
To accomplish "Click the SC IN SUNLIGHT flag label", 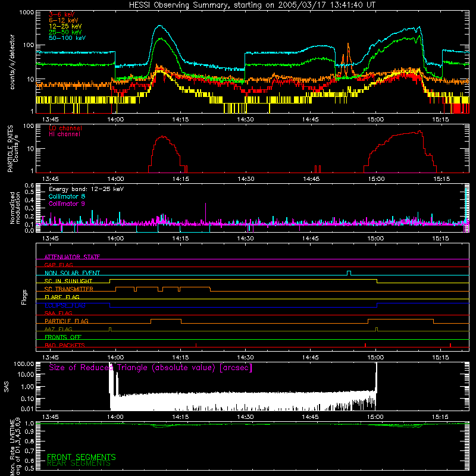I will point(68,281).
